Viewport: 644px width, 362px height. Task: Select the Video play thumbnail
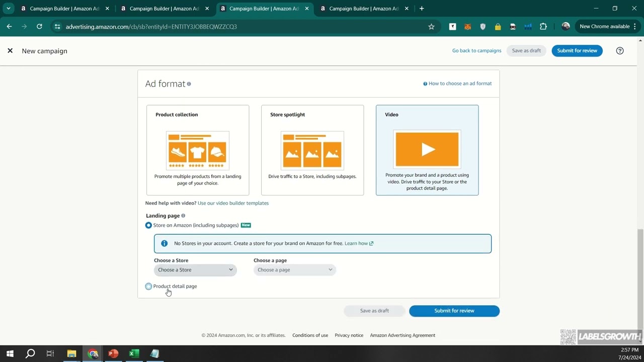[x=427, y=149]
